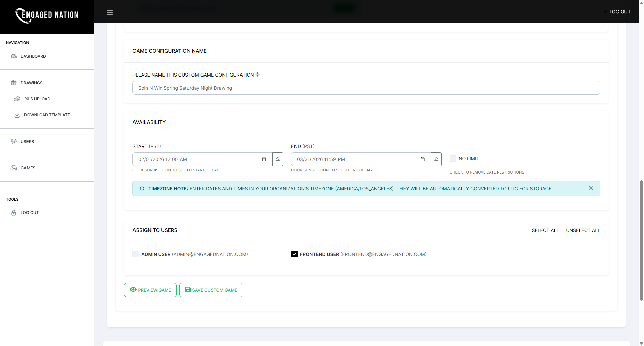This screenshot has height=346, width=644.
Task: Click the PREVIEW GAME button
Action: [x=150, y=290]
